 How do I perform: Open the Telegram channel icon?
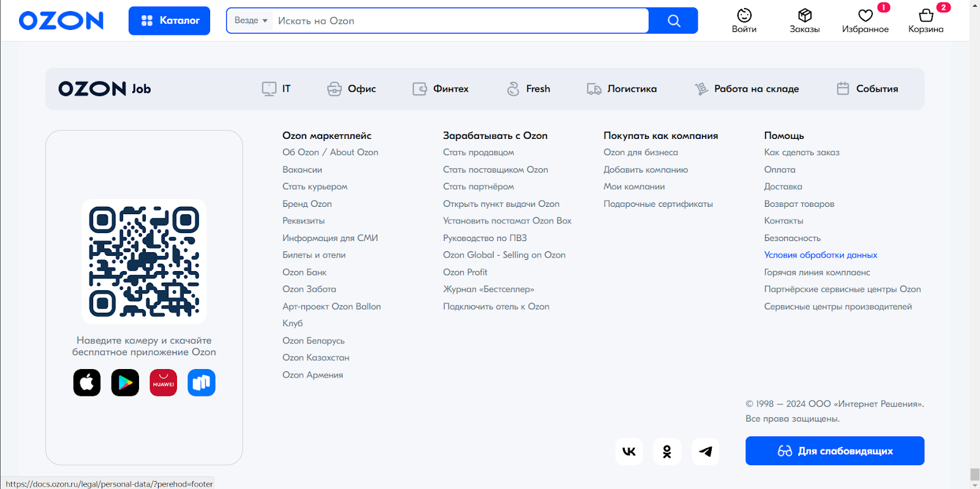(x=706, y=452)
